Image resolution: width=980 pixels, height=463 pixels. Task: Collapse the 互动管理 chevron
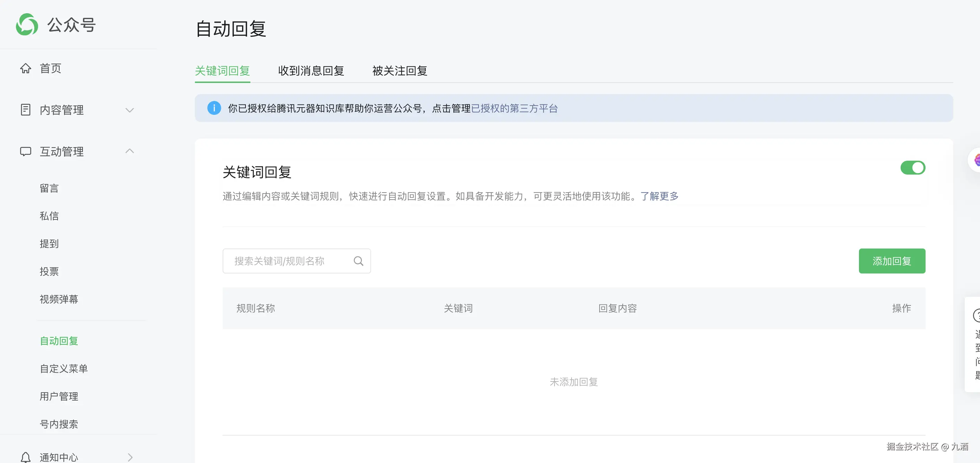130,151
